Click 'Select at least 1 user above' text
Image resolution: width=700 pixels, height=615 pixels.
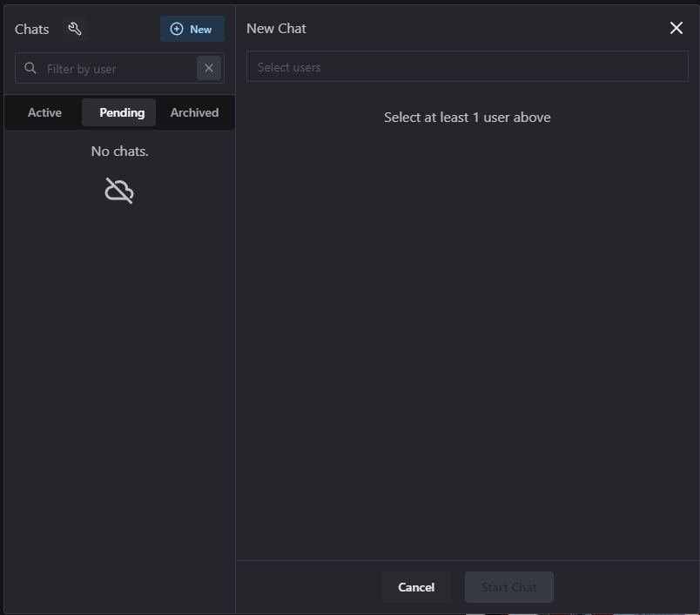[x=468, y=118]
